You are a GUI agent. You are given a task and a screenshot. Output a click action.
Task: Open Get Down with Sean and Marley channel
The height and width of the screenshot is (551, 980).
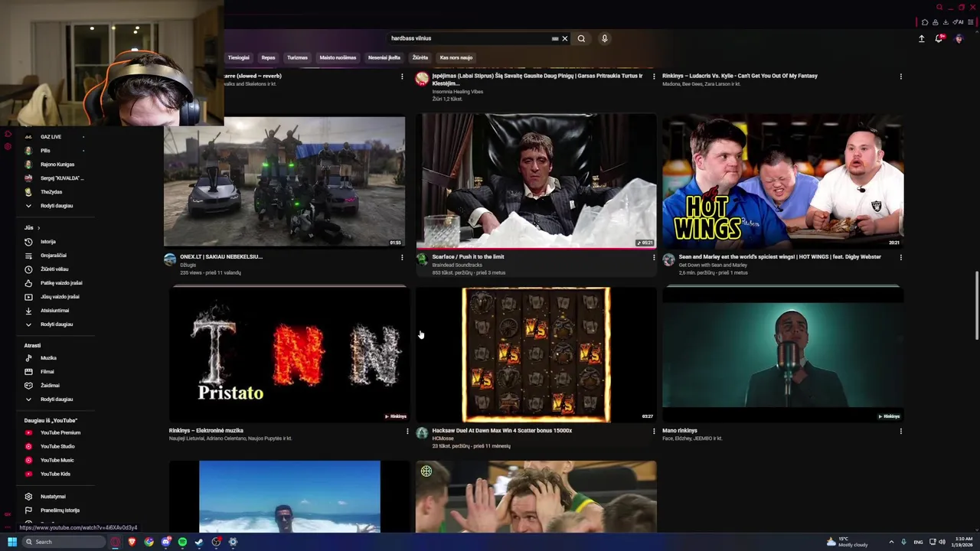pyautogui.click(x=713, y=265)
